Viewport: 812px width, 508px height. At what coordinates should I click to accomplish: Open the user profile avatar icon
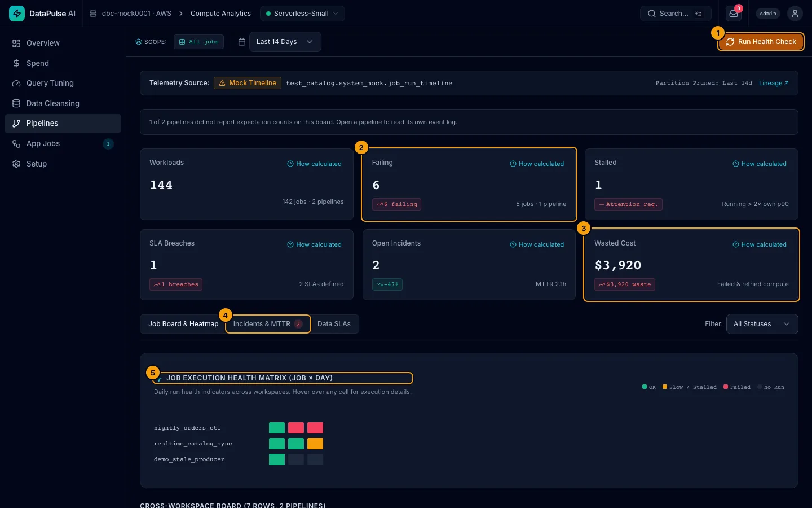pyautogui.click(x=795, y=14)
